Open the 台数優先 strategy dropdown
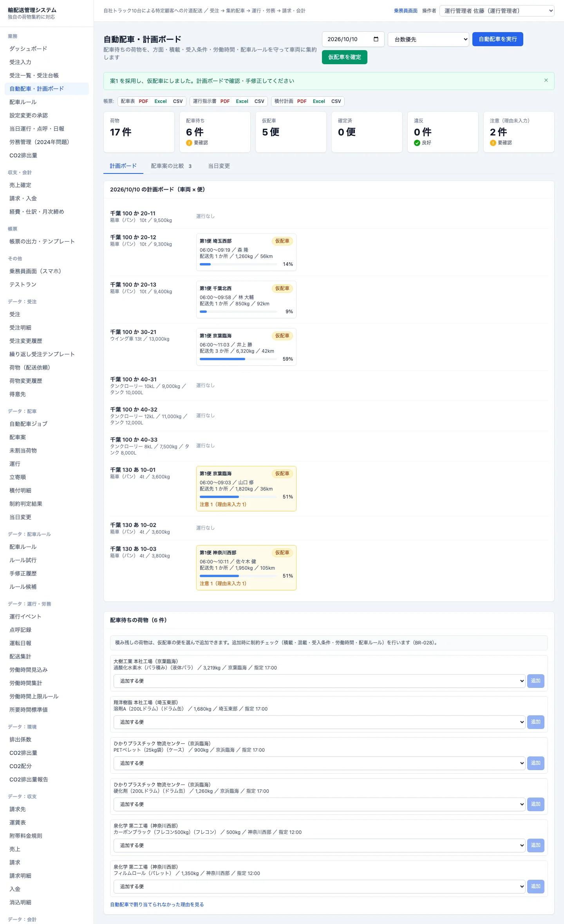Image resolution: width=564 pixels, height=924 pixels. (428, 39)
